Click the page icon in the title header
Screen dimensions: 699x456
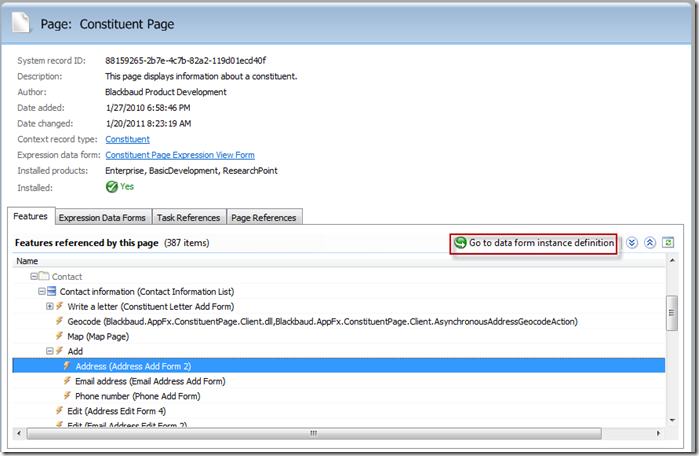point(24,22)
